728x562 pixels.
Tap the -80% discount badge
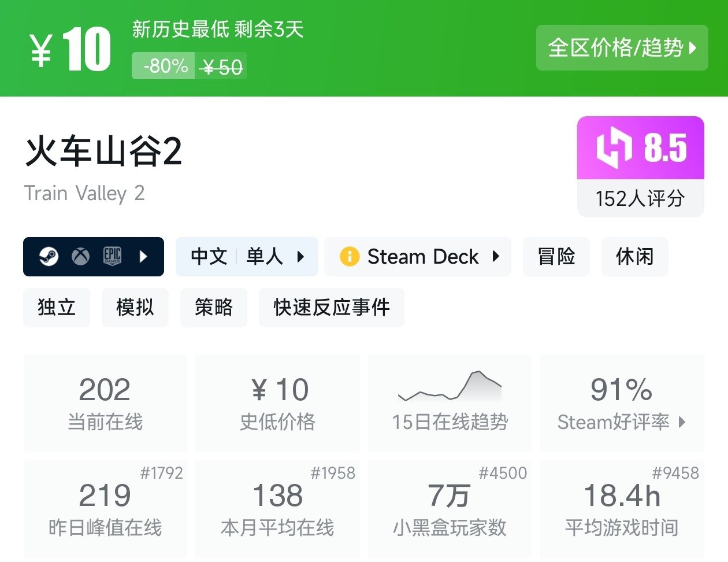point(166,66)
